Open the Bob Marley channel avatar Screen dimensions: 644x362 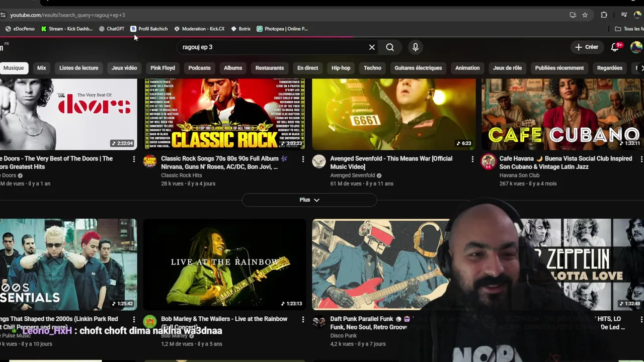point(150,321)
